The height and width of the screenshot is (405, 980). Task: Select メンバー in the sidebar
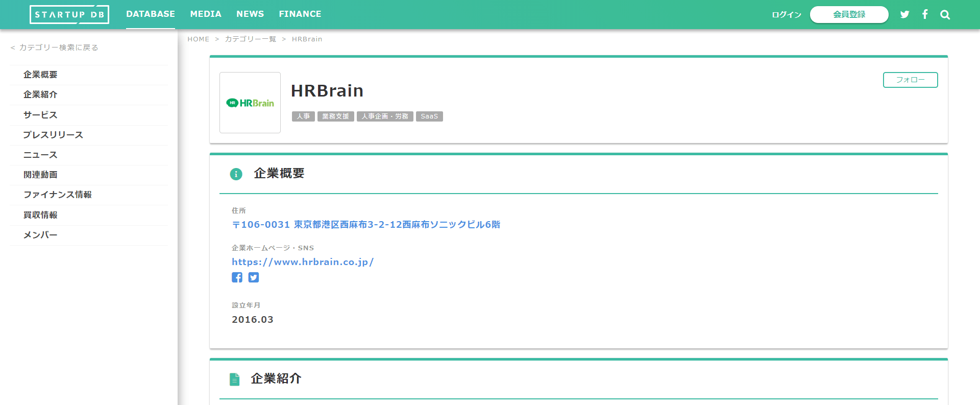pyautogui.click(x=89, y=235)
